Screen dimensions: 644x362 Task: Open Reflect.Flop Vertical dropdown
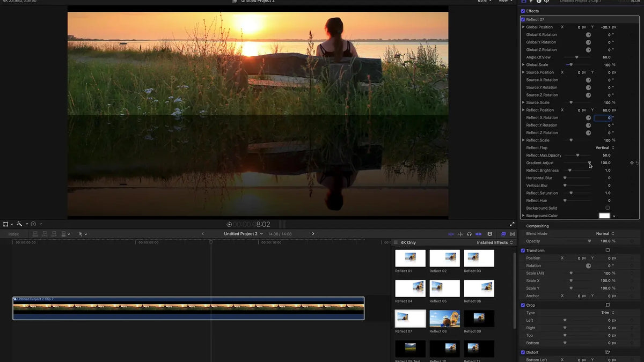tap(605, 147)
